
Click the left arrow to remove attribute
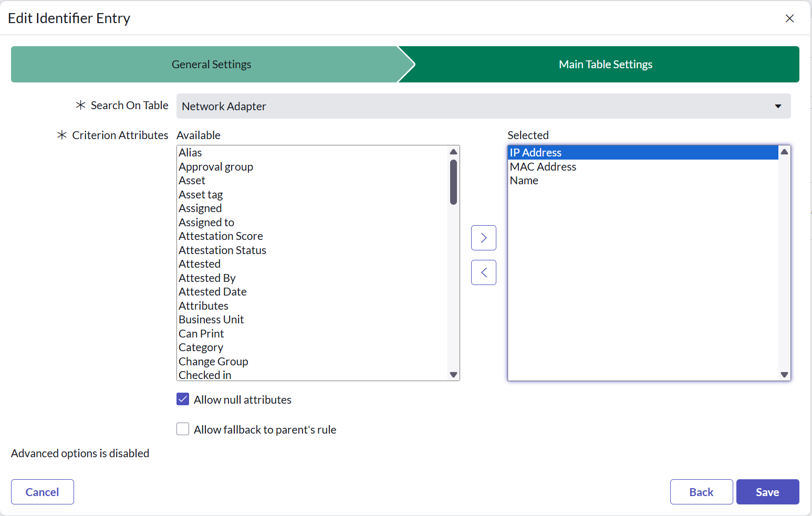[483, 272]
